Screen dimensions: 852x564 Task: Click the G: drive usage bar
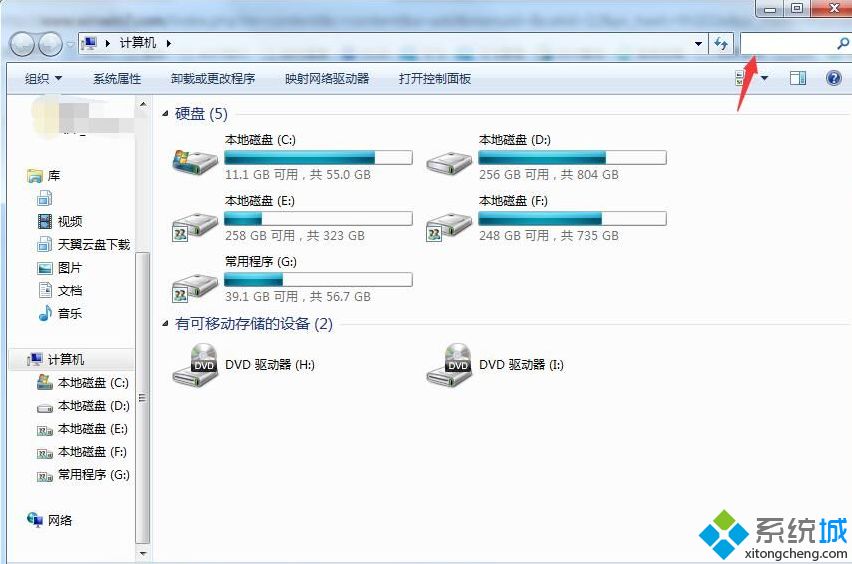click(x=318, y=279)
